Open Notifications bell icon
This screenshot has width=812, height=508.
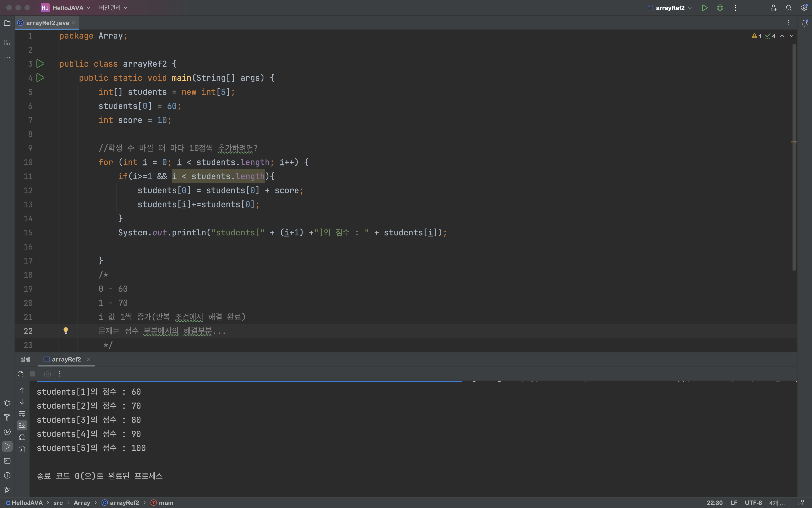click(x=804, y=23)
